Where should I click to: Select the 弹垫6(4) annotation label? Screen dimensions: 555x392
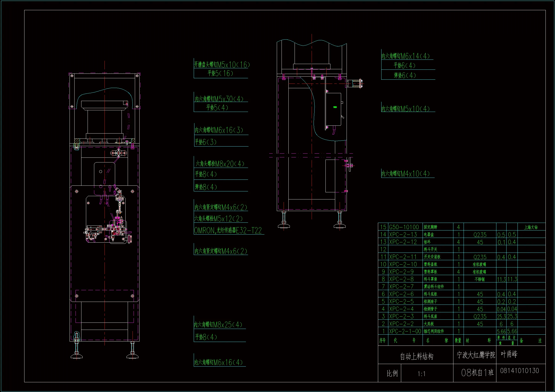click(x=405, y=75)
